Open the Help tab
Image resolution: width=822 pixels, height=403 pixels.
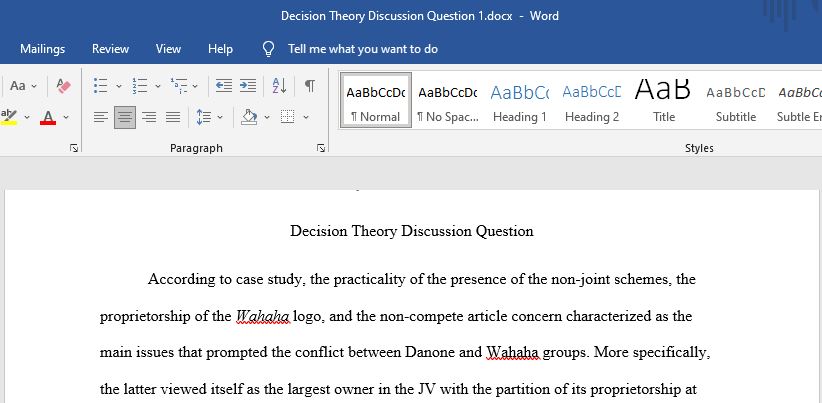pyautogui.click(x=220, y=49)
